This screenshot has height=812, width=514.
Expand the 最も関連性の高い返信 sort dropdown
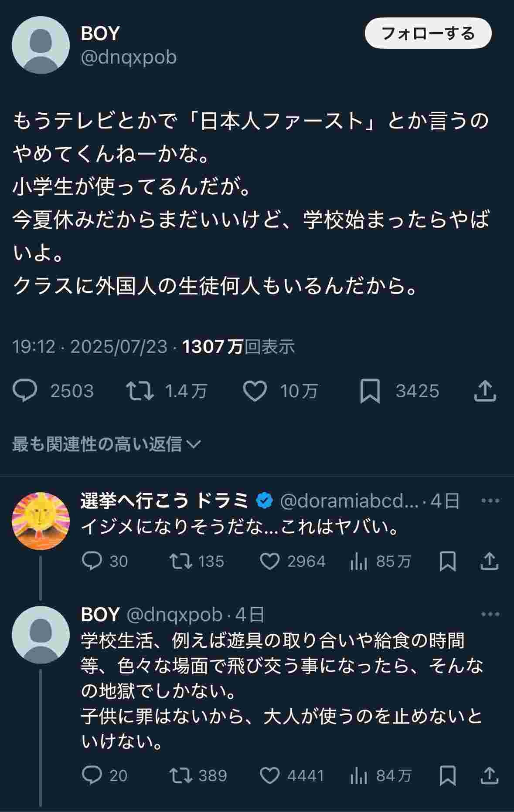[106, 444]
